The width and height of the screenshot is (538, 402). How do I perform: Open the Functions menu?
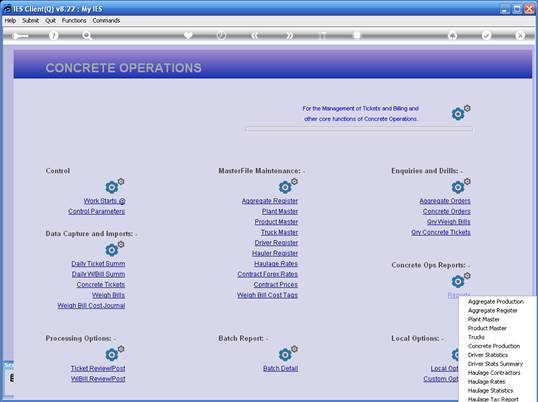click(74, 21)
